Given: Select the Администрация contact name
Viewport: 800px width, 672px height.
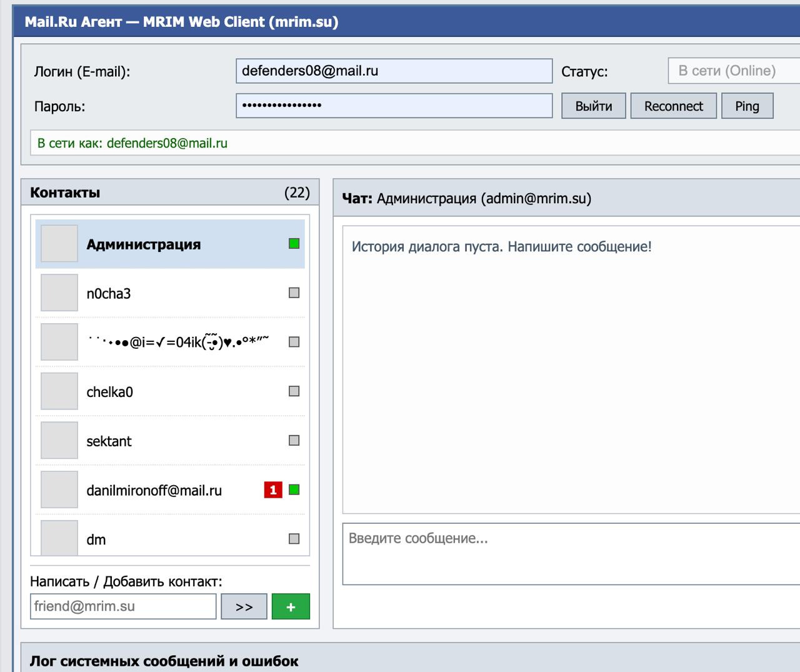Looking at the screenshot, I should pos(144,244).
